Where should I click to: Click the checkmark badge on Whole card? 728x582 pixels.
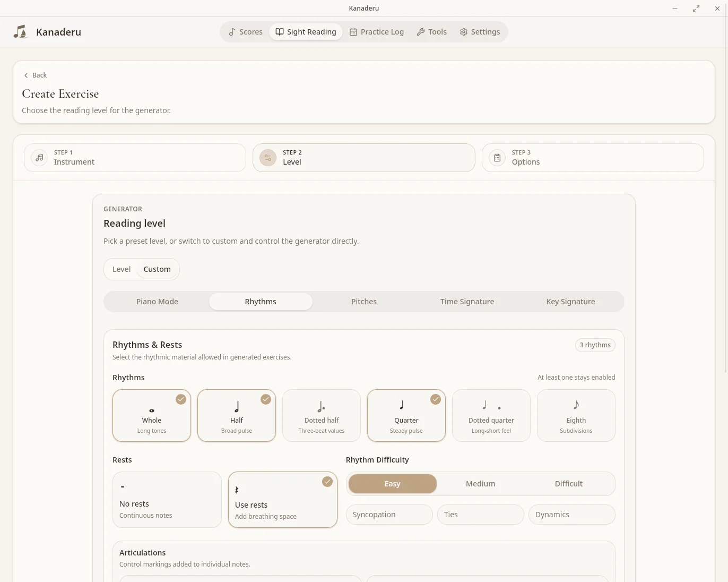[x=181, y=399]
